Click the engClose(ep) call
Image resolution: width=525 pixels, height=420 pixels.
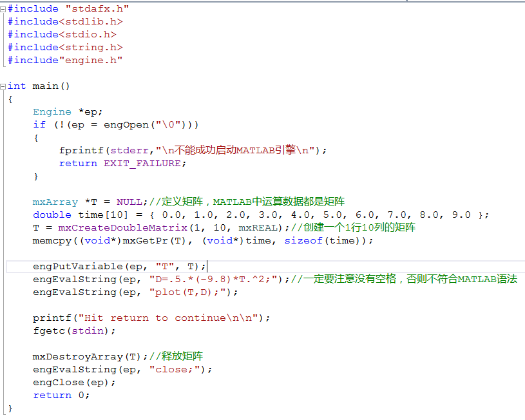[x=74, y=383]
